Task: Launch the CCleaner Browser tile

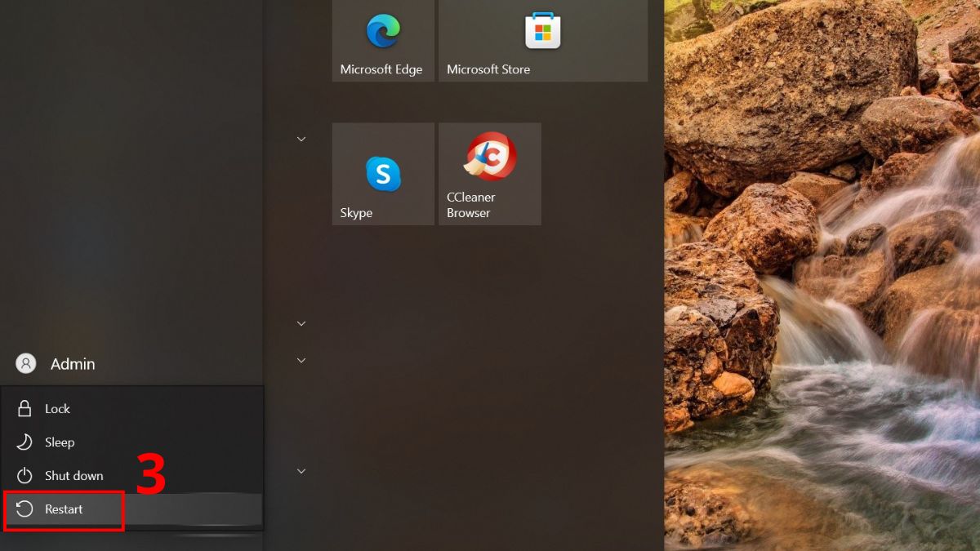Action: coord(490,174)
